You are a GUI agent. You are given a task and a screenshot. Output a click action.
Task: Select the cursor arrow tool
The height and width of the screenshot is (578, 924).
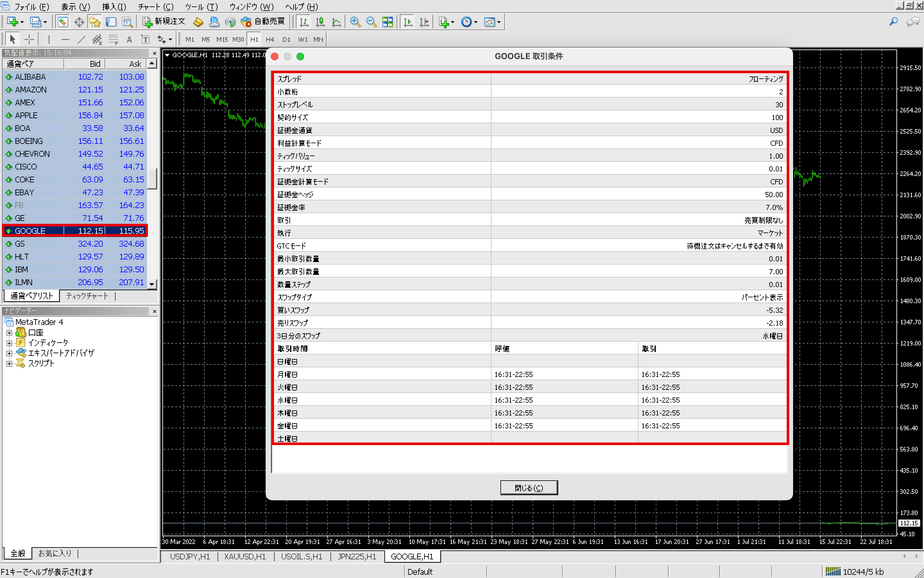pos(12,39)
